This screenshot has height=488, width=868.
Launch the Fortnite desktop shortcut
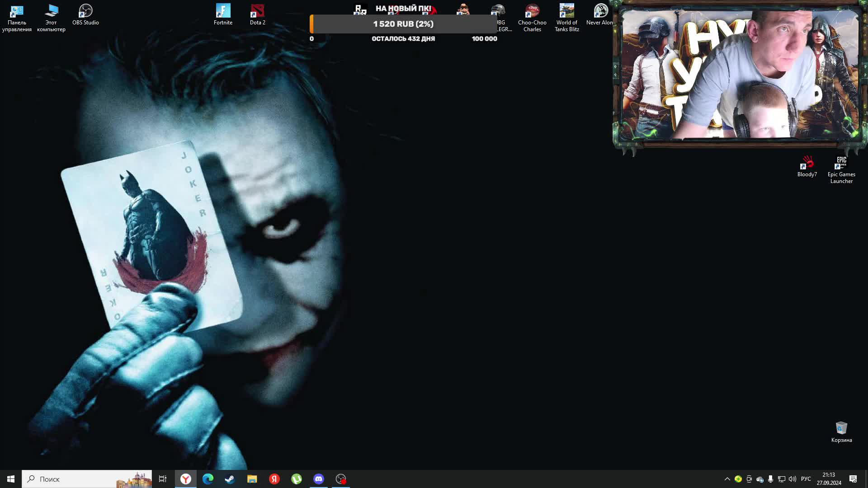coord(223,15)
